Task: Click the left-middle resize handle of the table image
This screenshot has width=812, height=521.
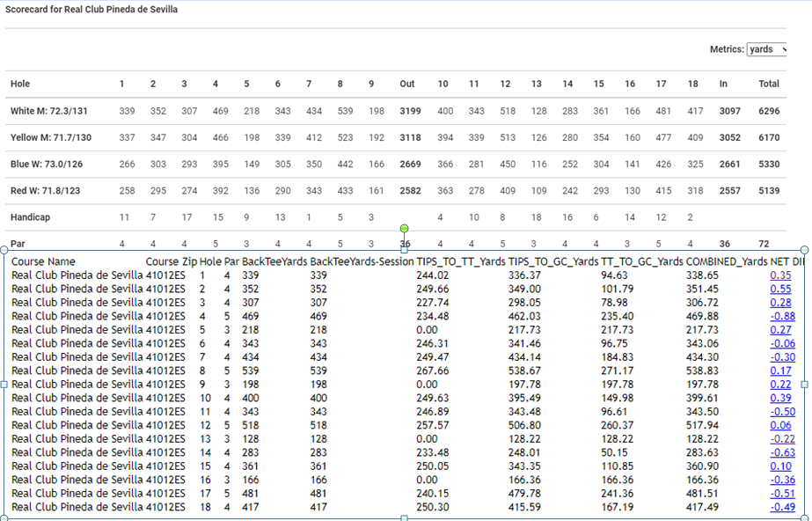Action: coord(4,385)
